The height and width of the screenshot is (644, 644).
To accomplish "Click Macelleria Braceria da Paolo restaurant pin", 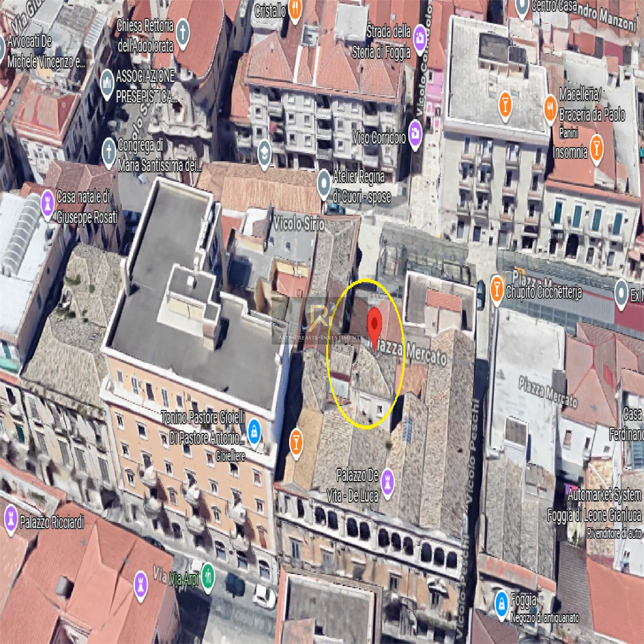I will (x=550, y=105).
